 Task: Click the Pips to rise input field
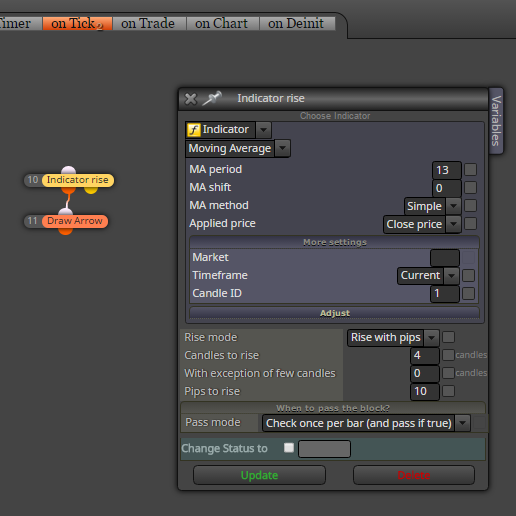coord(425,391)
